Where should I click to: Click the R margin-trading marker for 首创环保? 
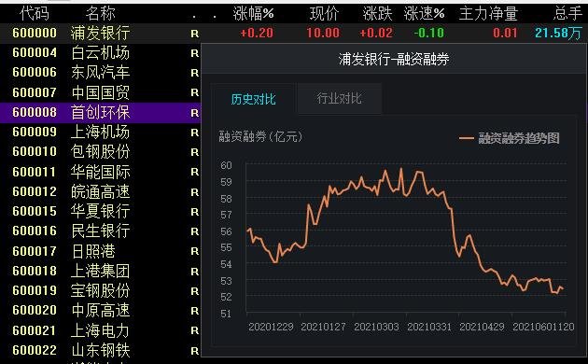click(x=195, y=113)
